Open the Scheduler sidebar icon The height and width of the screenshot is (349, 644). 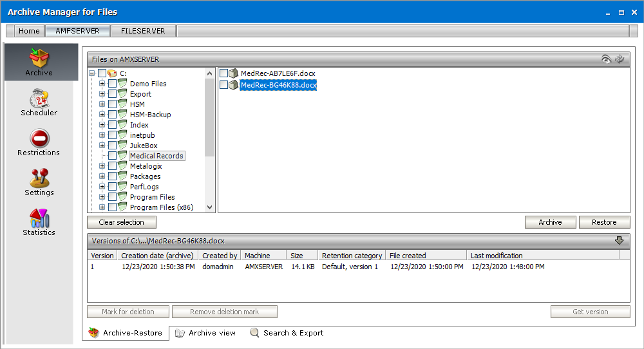click(x=39, y=102)
